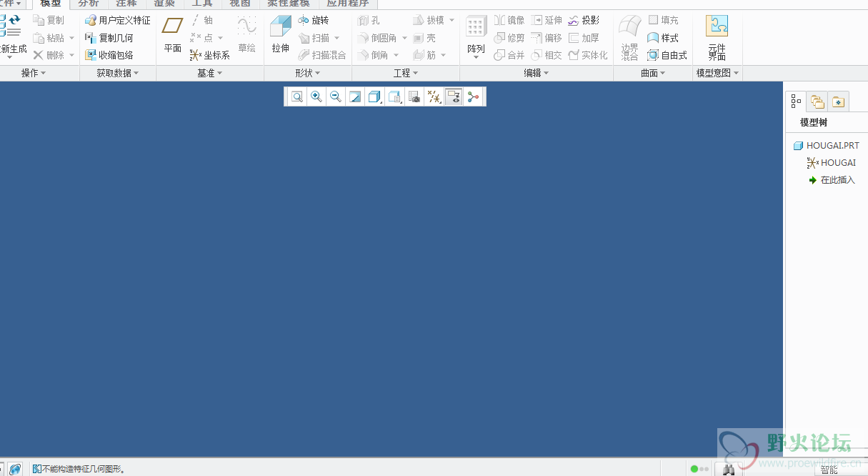The image size is (868, 476).
Task: Click the datum Point (点) tool
Action: point(202,38)
